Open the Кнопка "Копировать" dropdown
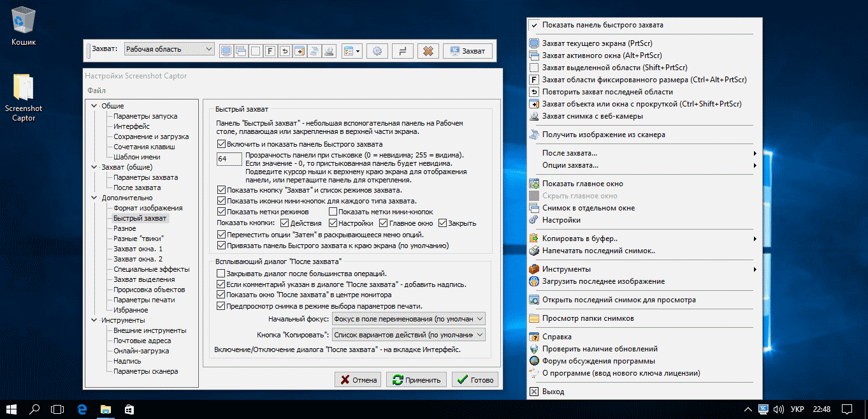The height and width of the screenshot is (419, 868). pyautogui.click(x=409, y=335)
